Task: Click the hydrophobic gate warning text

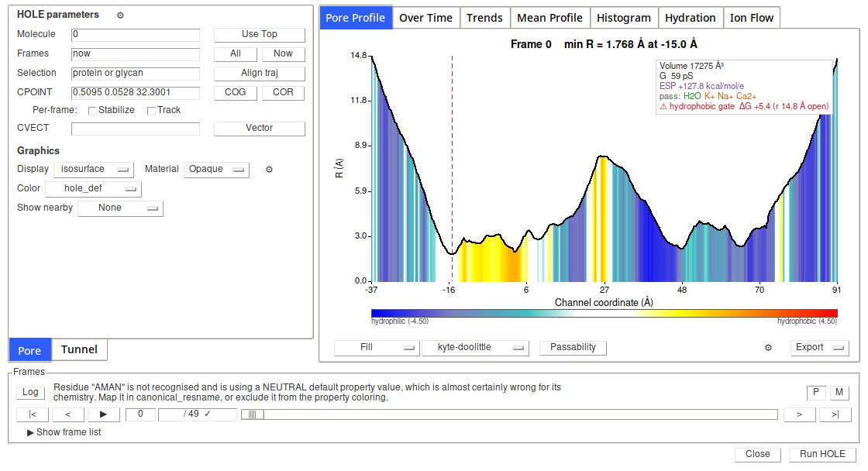Action: pos(744,106)
